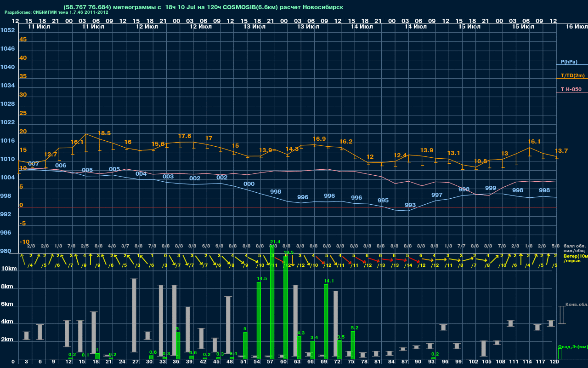This screenshot has width=588, height=368.
Task: Click the 4.3 precipitation amount label
Action: tap(301, 333)
